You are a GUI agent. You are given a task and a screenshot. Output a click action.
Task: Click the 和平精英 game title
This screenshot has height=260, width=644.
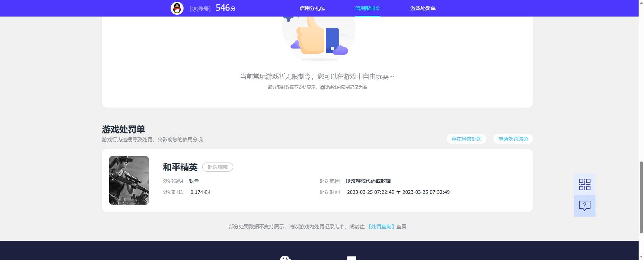pos(180,167)
